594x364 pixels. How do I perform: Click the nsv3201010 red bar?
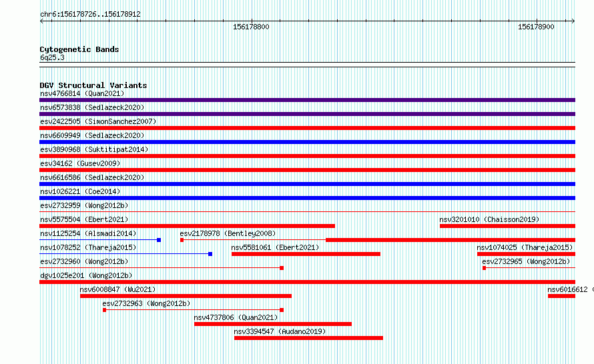tap(508, 226)
